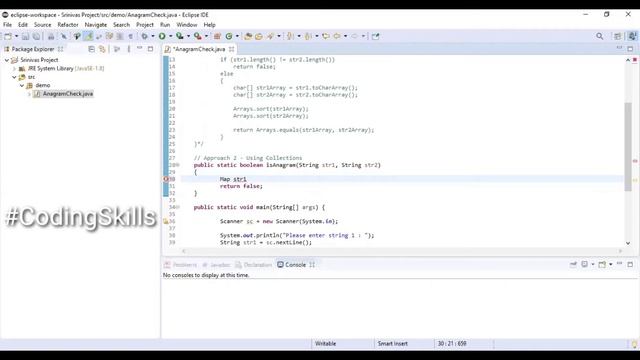Click the Back navigation arrow icon
Image resolution: width=640 pixels, height=360 pixels.
click(337, 36)
